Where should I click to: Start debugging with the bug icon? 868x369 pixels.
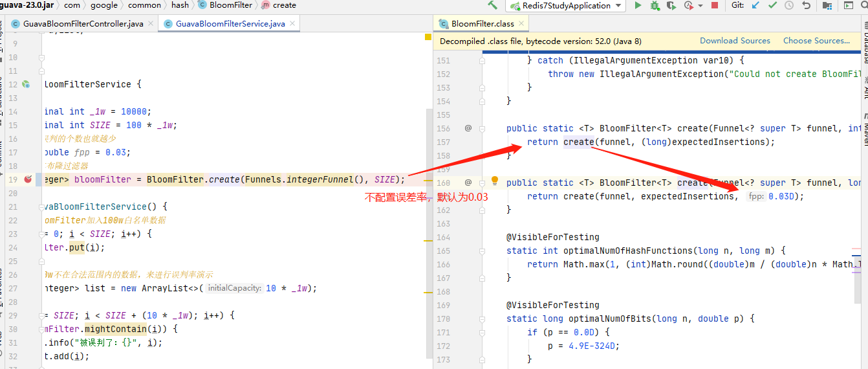655,5
